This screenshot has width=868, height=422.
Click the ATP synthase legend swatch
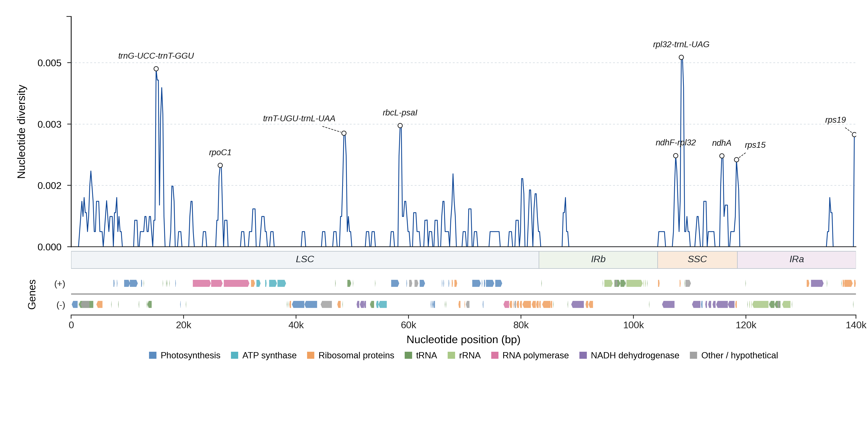click(x=235, y=355)
